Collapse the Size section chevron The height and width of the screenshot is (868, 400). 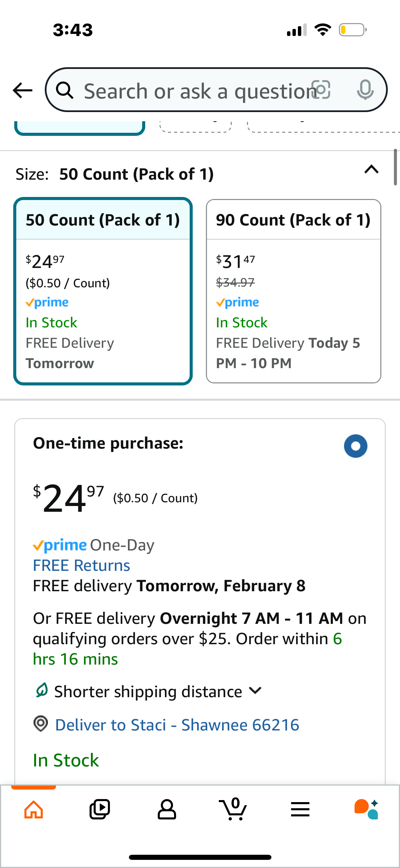click(x=372, y=169)
